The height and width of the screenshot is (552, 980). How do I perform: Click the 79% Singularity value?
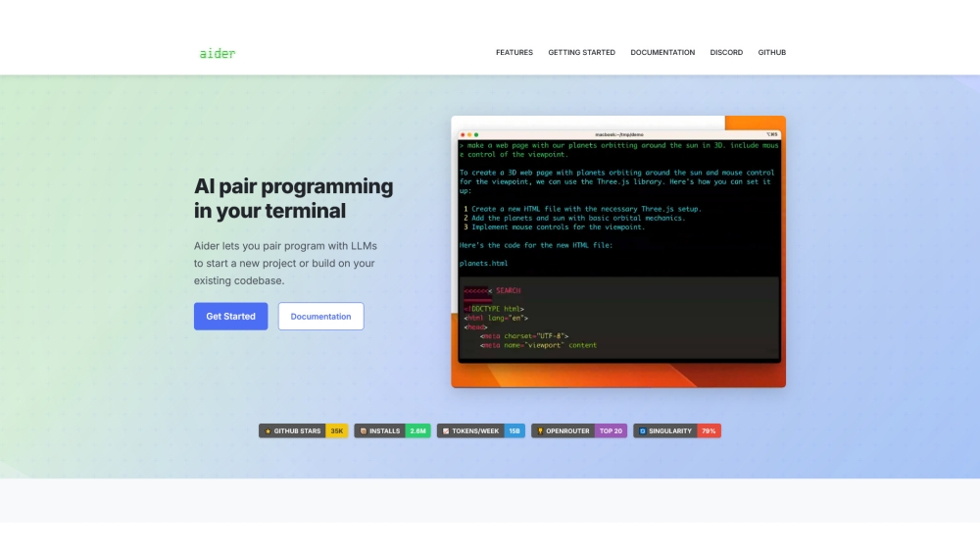709,430
